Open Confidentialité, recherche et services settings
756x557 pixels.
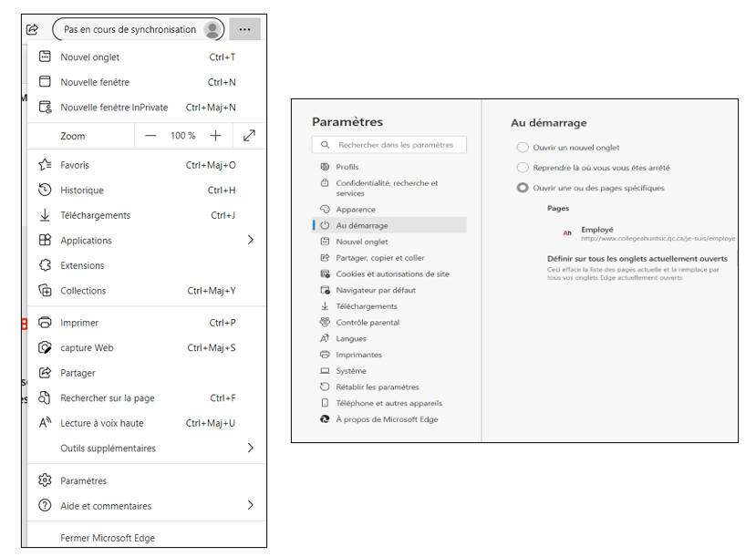[387, 188]
